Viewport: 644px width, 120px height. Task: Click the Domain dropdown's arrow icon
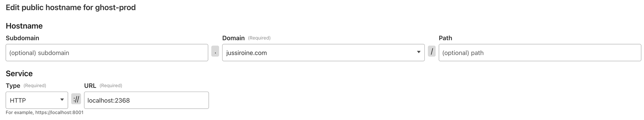click(x=419, y=52)
